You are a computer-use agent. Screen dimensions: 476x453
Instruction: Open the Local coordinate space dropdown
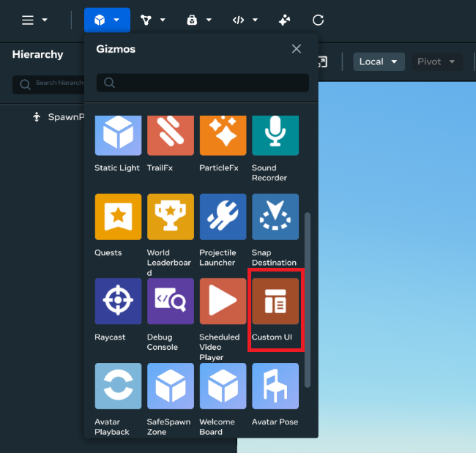(379, 61)
